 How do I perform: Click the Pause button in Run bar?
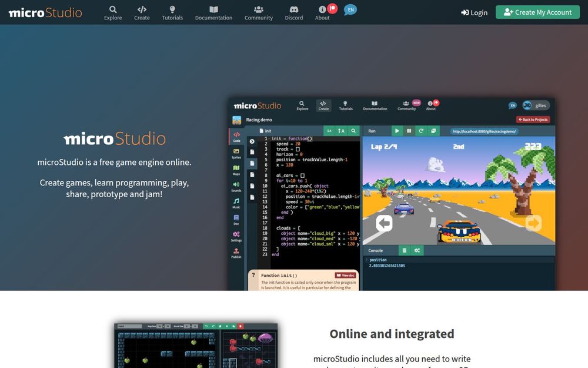coord(409,131)
